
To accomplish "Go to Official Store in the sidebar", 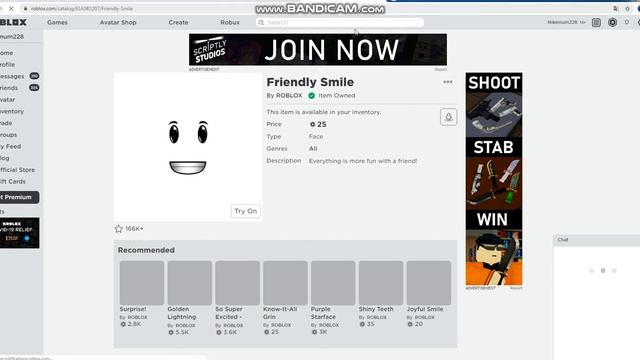I will click(x=17, y=170).
